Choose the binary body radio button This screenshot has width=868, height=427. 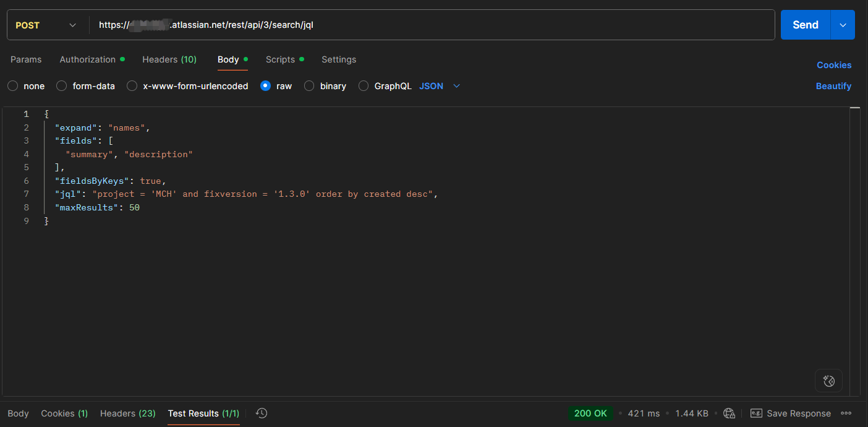309,86
